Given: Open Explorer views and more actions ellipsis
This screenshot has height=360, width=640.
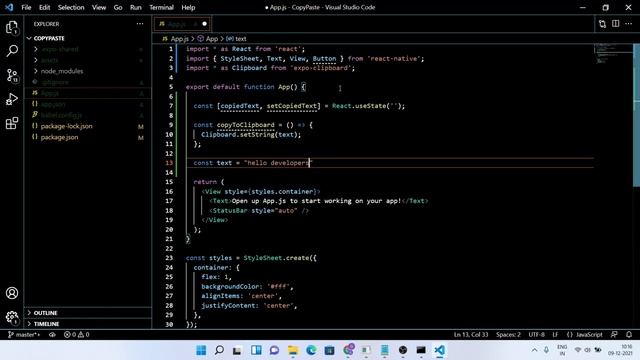Looking at the screenshot, I should coord(140,24).
